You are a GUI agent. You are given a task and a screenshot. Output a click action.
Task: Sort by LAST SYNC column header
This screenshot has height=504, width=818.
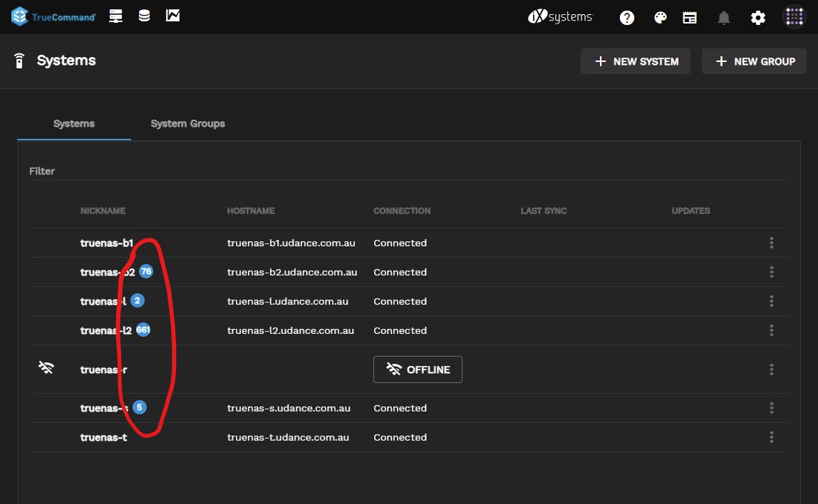point(544,211)
